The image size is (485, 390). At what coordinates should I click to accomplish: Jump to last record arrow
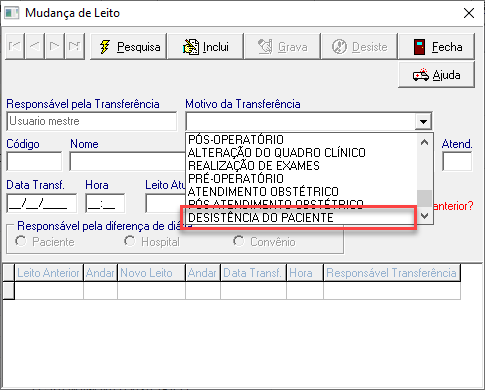pyautogui.click(x=75, y=46)
